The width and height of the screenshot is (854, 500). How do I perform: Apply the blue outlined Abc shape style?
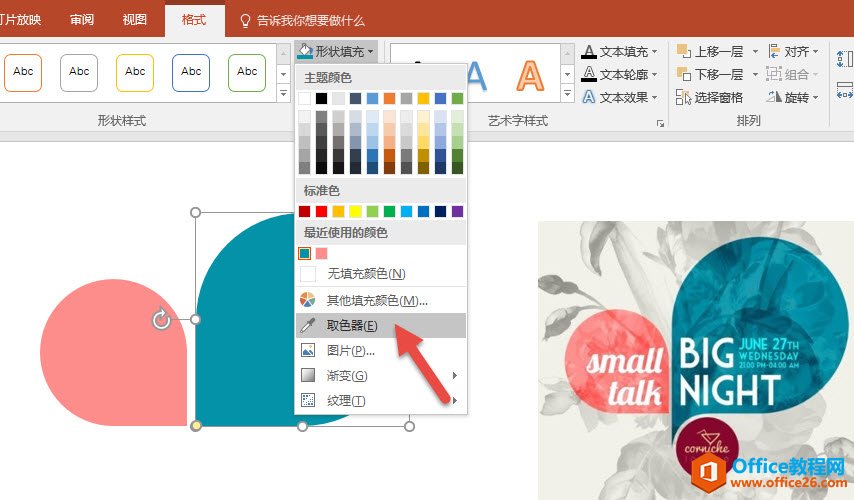pyautogui.click(x=191, y=72)
